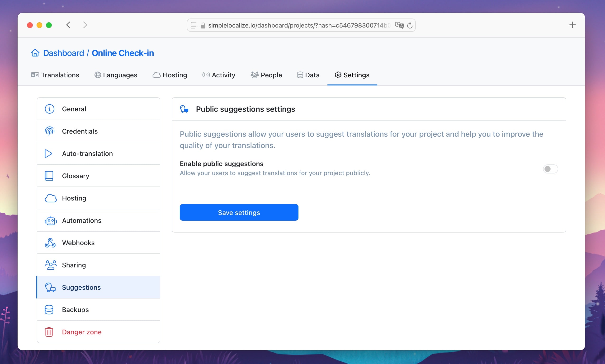The image size is (605, 364).
Task: Click the Public suggestions settings header icon
Action: click(184, 109)
